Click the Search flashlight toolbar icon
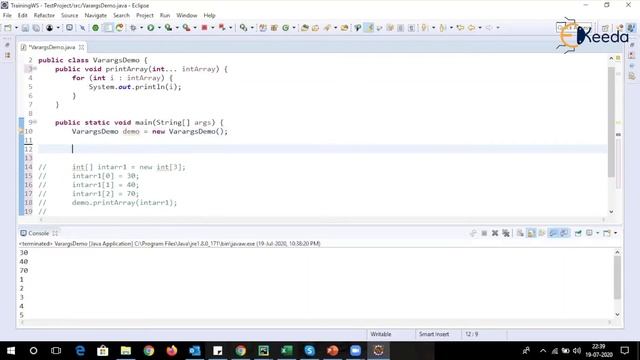 pyautogui.click(x=327, y=28)
